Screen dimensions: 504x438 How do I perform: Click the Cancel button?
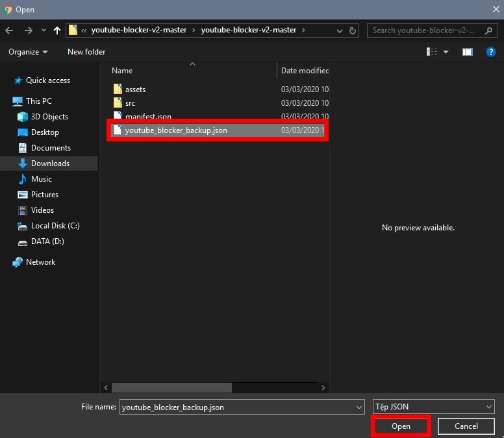point(466,426)
